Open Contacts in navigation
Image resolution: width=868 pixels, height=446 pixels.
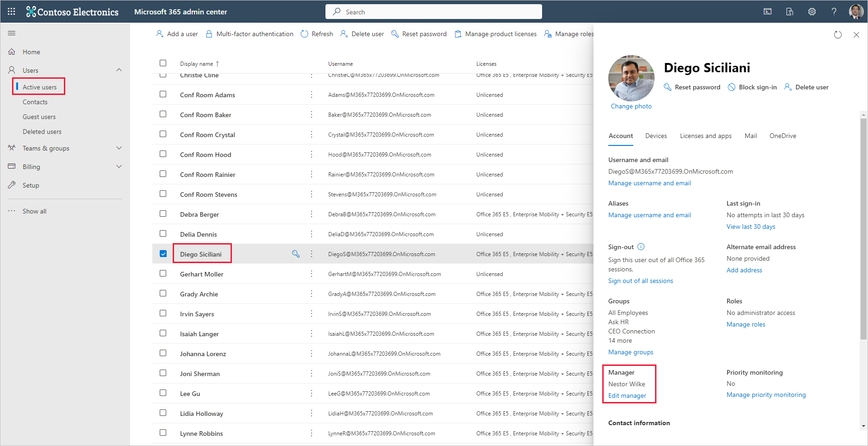point(35,102)
